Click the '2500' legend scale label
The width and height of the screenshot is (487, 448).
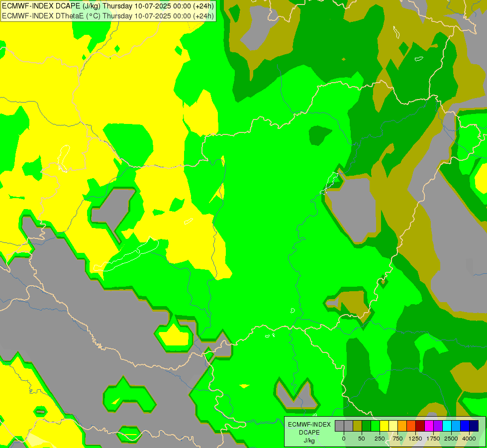point(451,439)
